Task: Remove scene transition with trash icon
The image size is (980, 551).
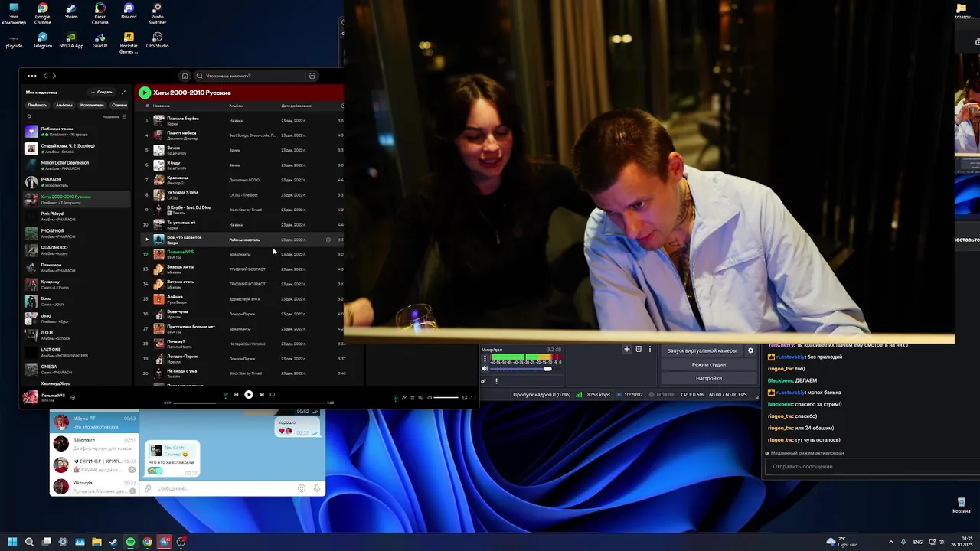Action: tap(639, 349)
